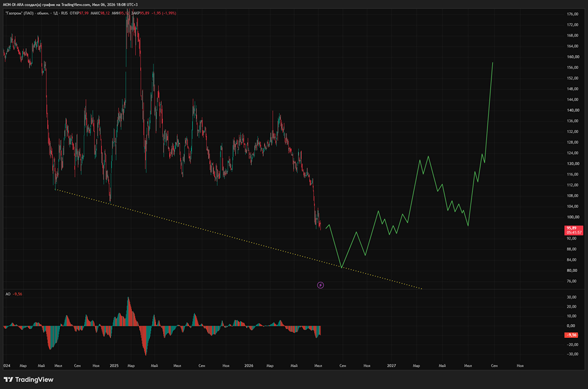Click the 2027 label on time axis
This screenshot has height=389, width=588.
[392, 365]
